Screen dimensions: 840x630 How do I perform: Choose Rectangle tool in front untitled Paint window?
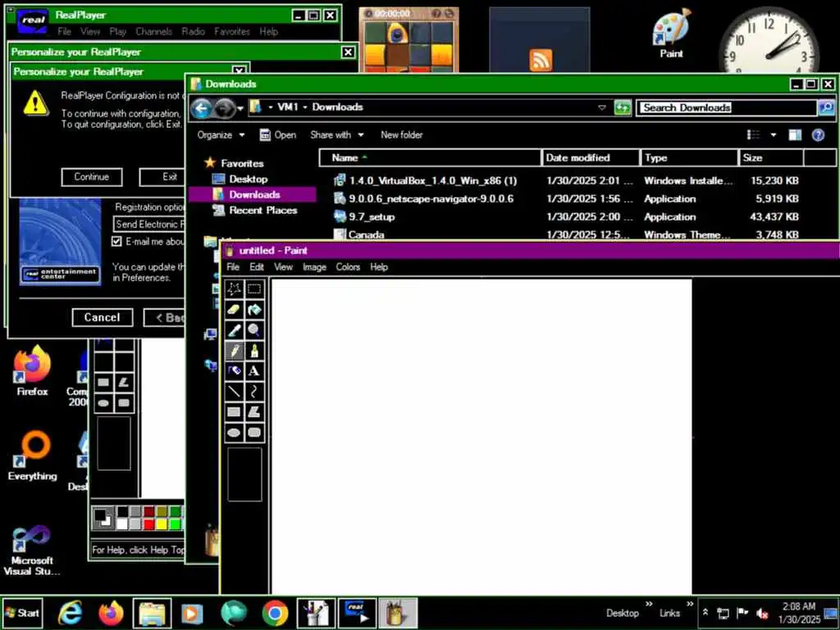pyautogui.click(x=234, y=412)
